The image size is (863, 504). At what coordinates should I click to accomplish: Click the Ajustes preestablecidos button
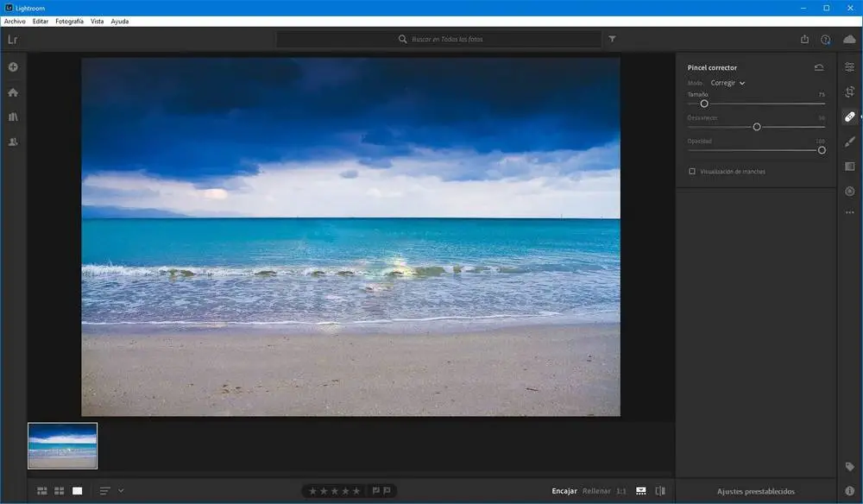[x=755, y=491]
